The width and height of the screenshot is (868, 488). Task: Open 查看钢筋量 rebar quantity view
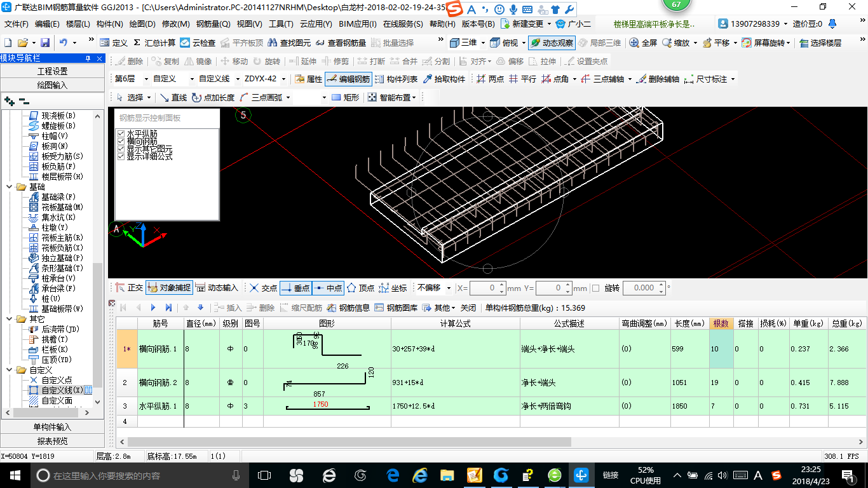[x=341, y=43]
